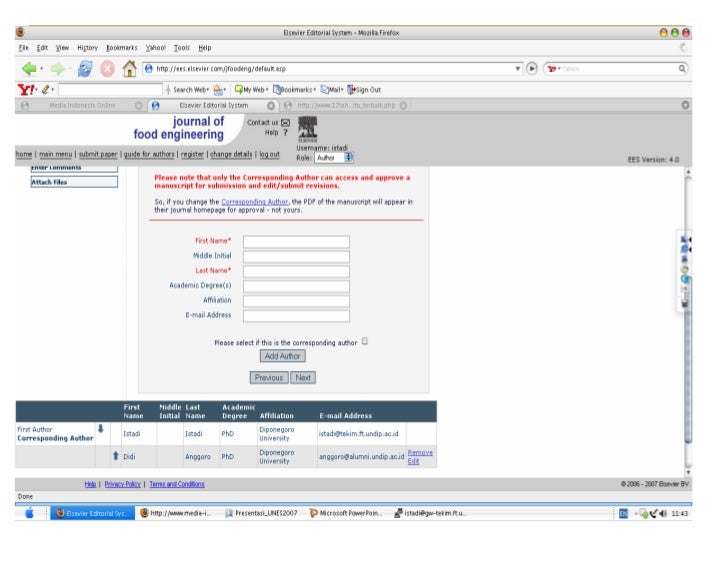The width and height of the screenshot is (728, 563).
Task: Click the page vertical scrollbar
Action: pos(688,322)
